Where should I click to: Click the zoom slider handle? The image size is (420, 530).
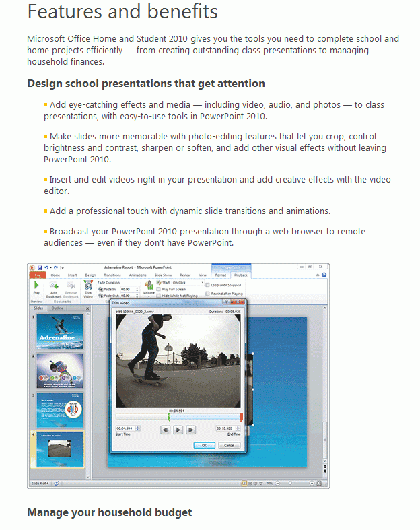(290, 484)
